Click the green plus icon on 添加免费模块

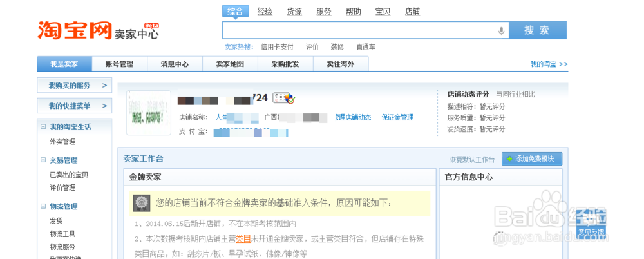click(509, 159)
